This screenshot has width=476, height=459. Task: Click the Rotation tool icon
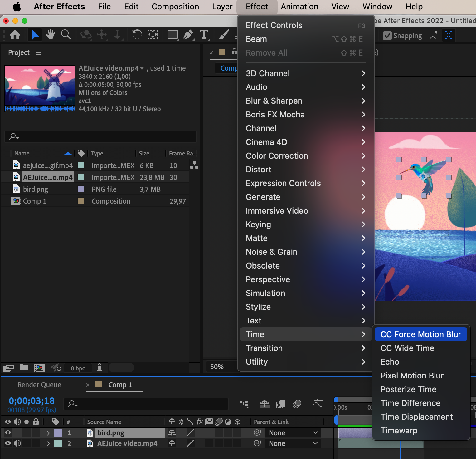[x=137, y=35]
